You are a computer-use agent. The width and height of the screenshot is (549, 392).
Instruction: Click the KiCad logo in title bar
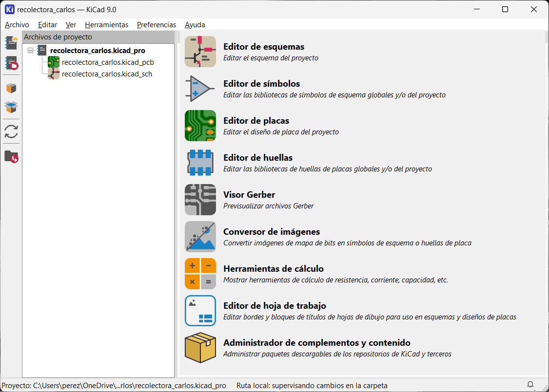10,9
